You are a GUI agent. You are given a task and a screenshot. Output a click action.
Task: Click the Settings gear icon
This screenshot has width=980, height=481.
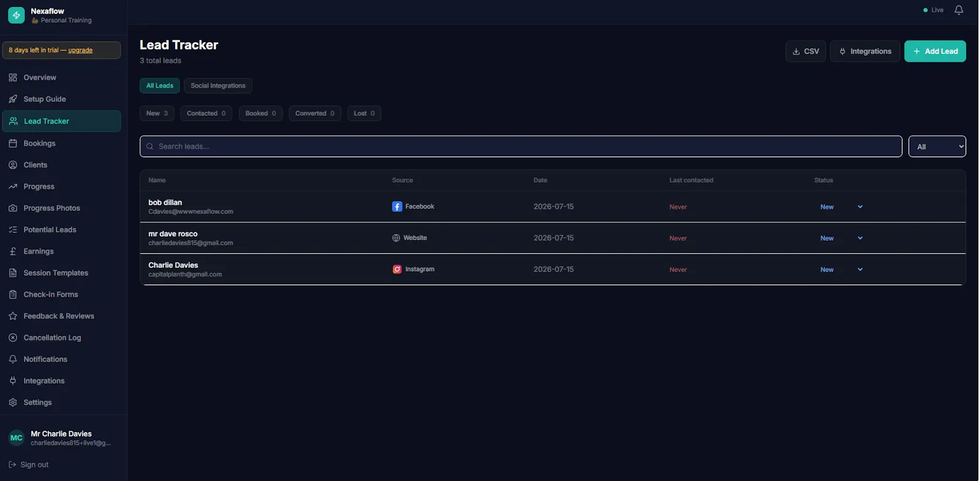pos(13,402)
